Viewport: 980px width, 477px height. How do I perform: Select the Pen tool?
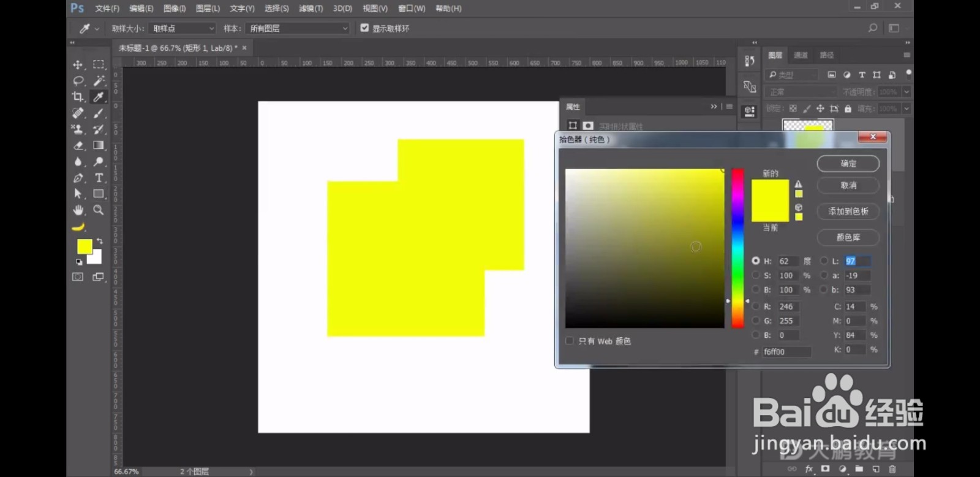click(x=78, y=178)
